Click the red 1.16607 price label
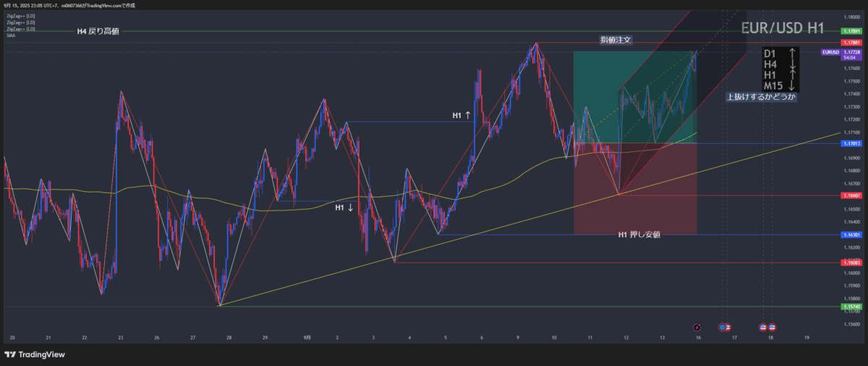This screenshot has height=366, width=868. tap(851, 195)
